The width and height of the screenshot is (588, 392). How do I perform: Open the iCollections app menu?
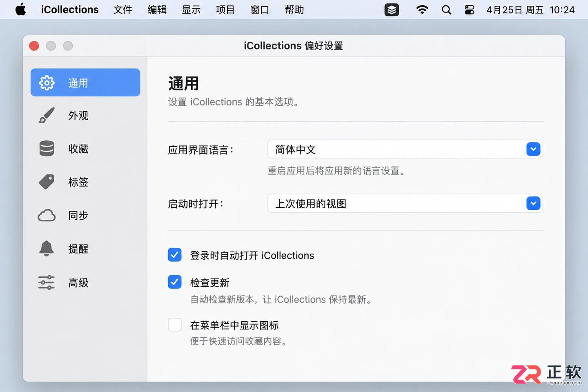pyautogui.click(x=70, y=10)
